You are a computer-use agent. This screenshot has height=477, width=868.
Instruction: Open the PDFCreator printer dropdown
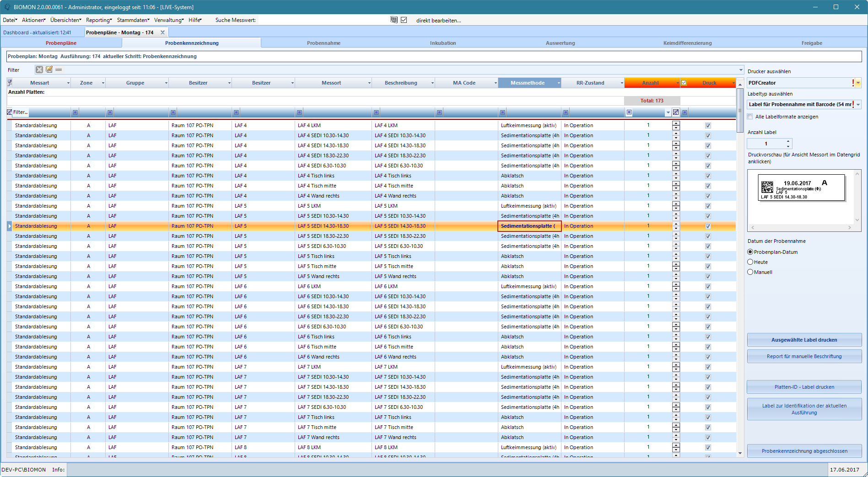(x=858, y=83)
